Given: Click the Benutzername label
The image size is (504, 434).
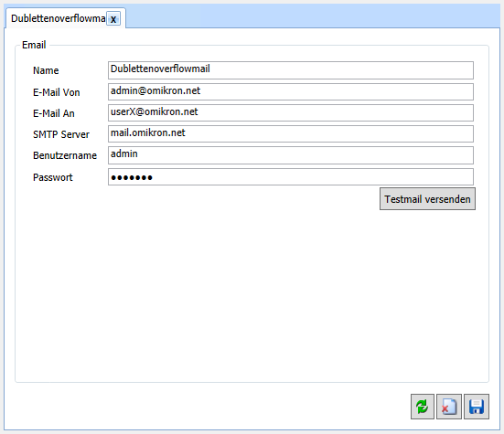Looking at the screenshot, I should [x=65, y=155].
